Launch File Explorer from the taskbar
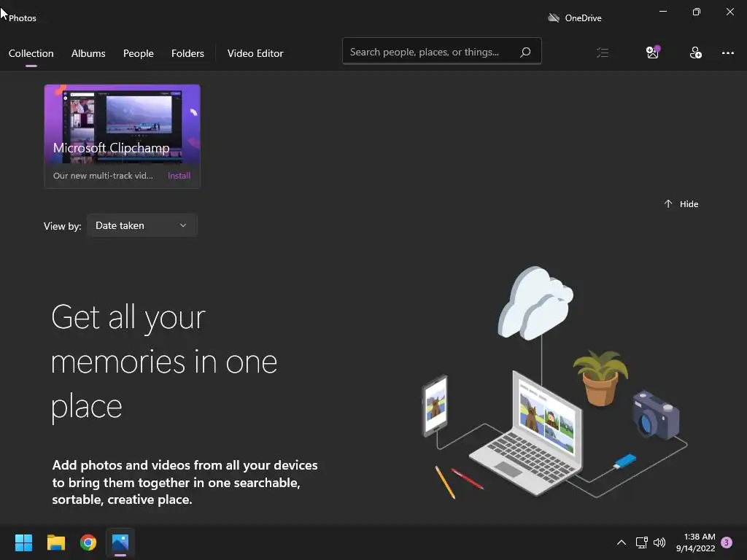Viewport: 747px width, 560px height. 56,542
